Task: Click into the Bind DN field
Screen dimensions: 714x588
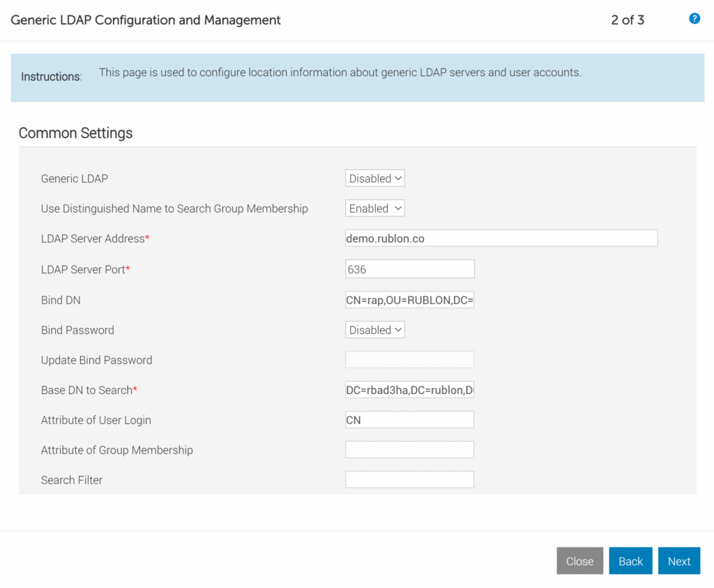Action: (x=409, y=300)
